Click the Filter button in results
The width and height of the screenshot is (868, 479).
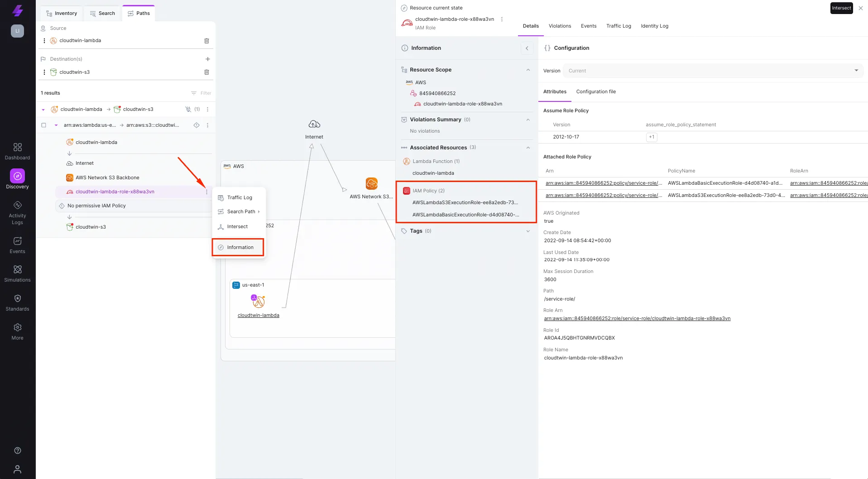coord(201,93)
